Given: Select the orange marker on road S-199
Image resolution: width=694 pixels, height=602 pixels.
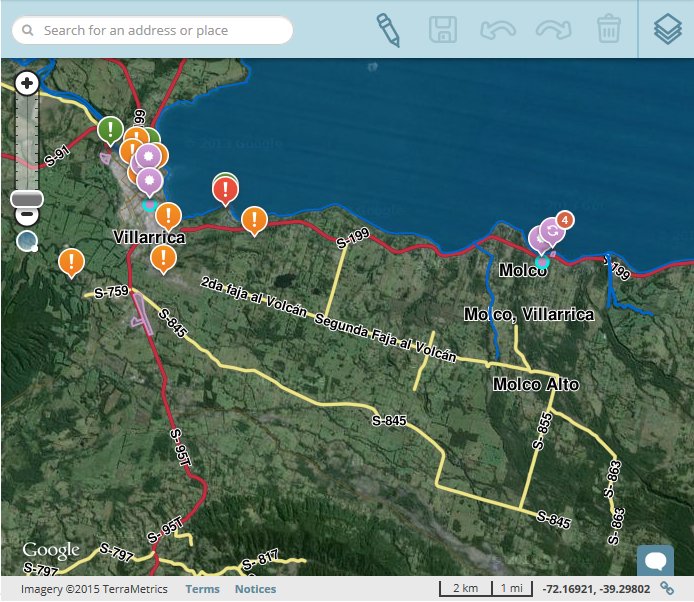Looking at the screenshot, I should tap(254, 220).
